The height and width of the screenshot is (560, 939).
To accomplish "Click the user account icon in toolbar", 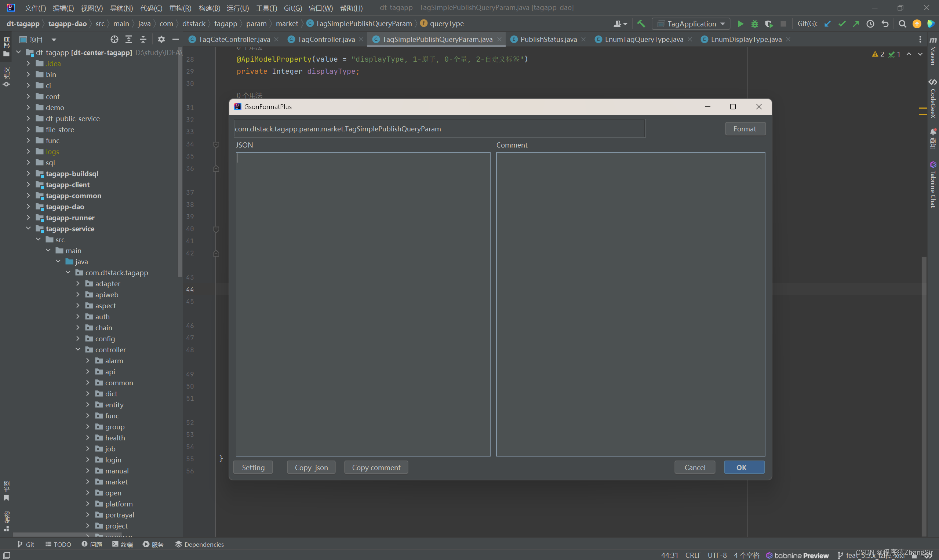I will point(620,24).
